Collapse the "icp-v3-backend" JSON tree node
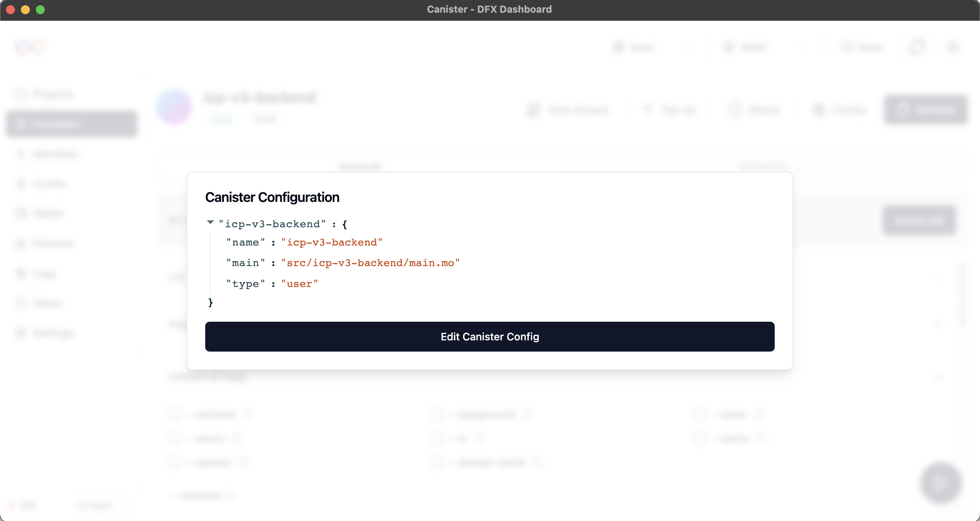 pyautogui.click(x=210, y=222)
